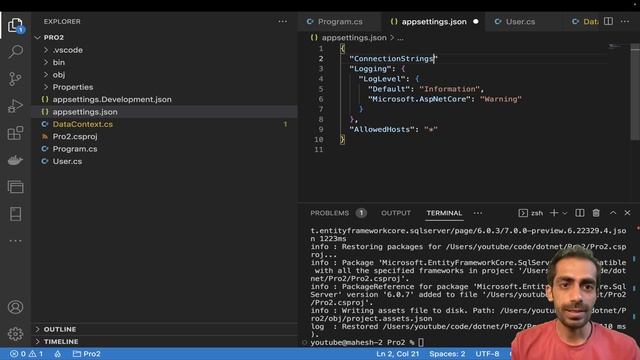Open Source Control view
Viewport: 640px width, 360px height.
click(16, 79)
